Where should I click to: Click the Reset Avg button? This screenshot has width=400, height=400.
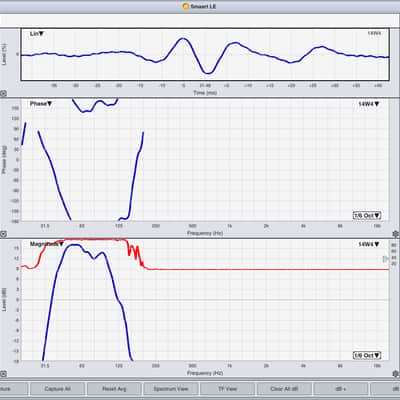114,389
